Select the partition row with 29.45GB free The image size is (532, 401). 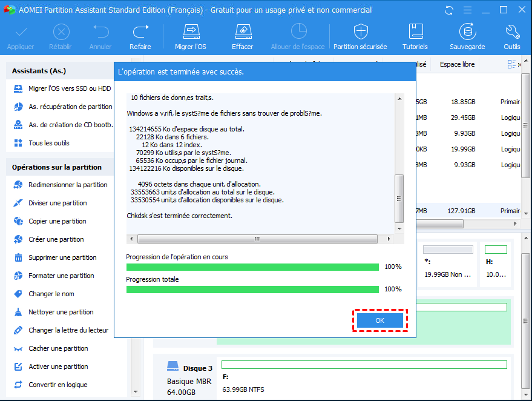pyautogui.click(x=468, y=118)
